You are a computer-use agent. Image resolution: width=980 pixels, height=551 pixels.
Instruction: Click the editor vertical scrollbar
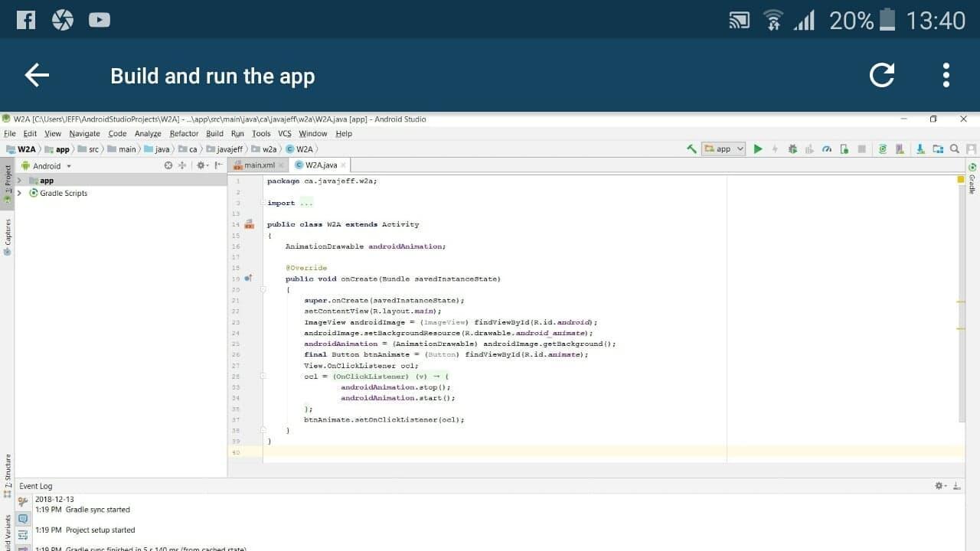point(961,306)
